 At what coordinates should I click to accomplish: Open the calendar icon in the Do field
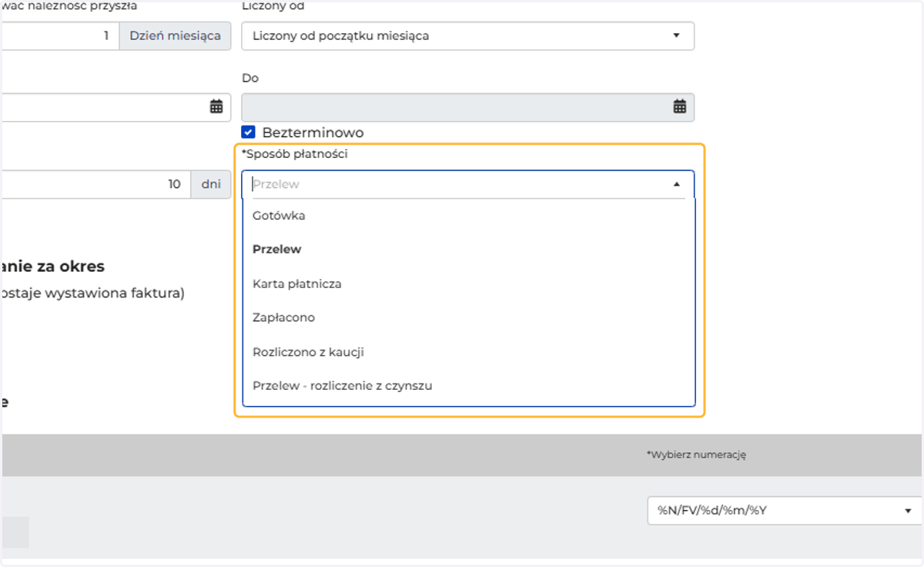pyautogui.click(x=680, y=107)
